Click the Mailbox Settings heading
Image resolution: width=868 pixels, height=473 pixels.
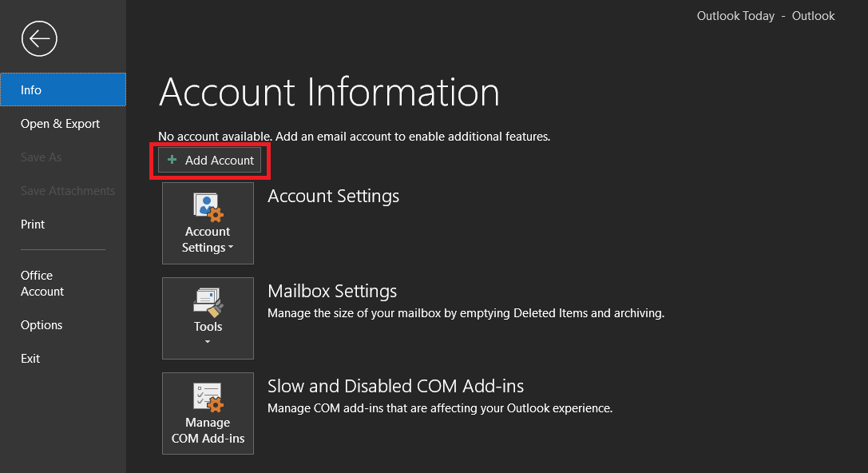[x=332, y=291]
